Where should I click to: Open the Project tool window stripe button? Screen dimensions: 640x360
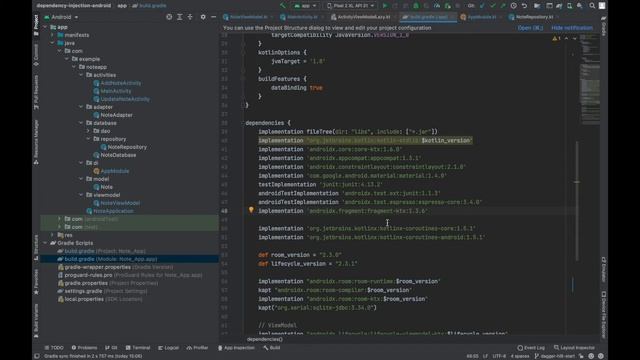pos(36,25)
